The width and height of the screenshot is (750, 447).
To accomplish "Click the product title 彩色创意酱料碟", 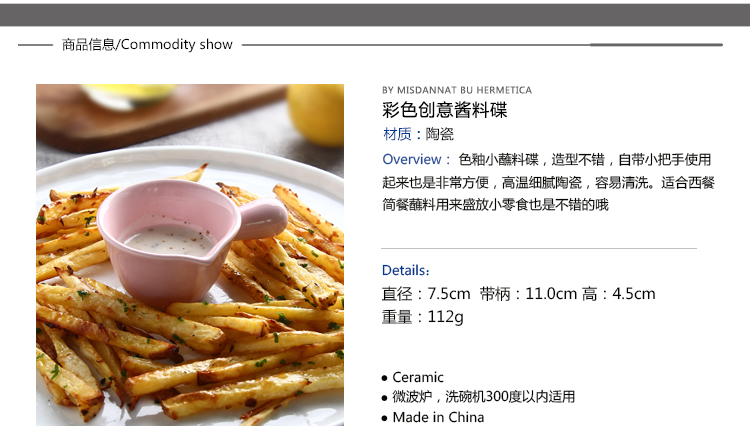I will tap(444, 110).
